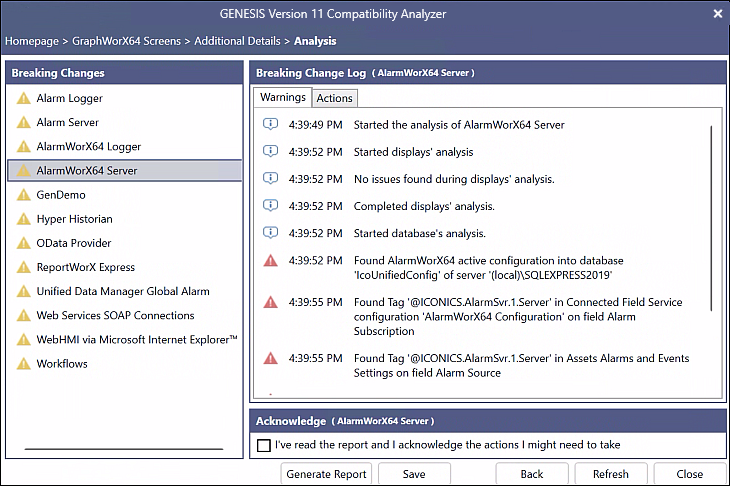
Task: Open GraphWorX64 Screens breadcrumb link
Action: coord(126,41)
